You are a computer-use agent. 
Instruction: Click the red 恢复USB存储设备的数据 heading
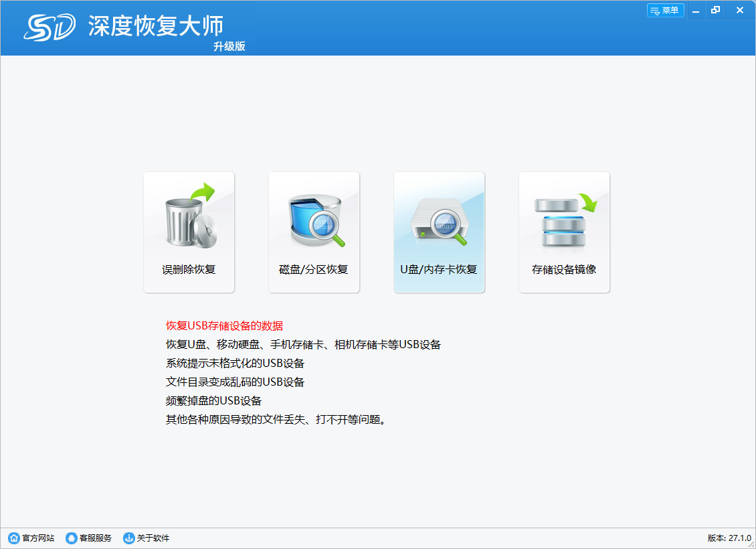click(x=225, y=326)
